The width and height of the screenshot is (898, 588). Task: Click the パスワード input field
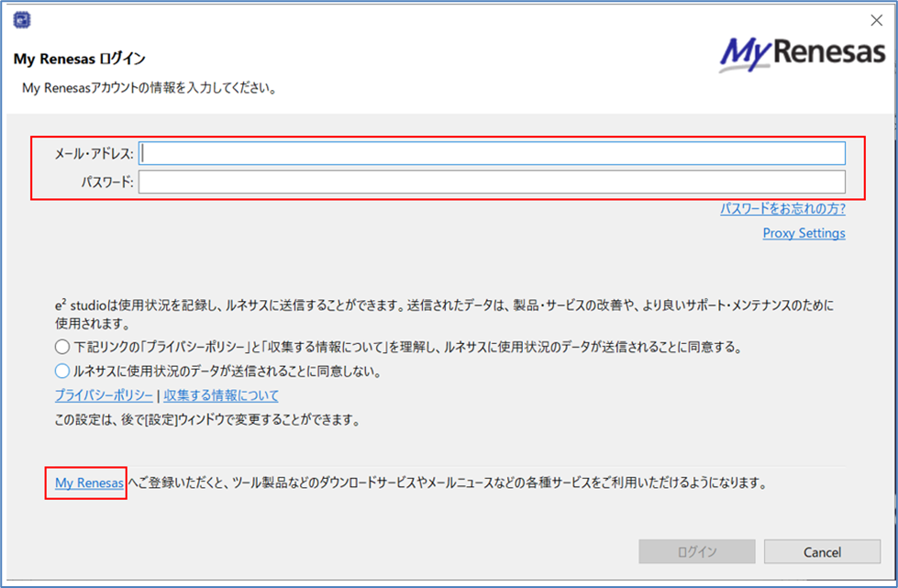pyautogui.click(x=492, y=182)
